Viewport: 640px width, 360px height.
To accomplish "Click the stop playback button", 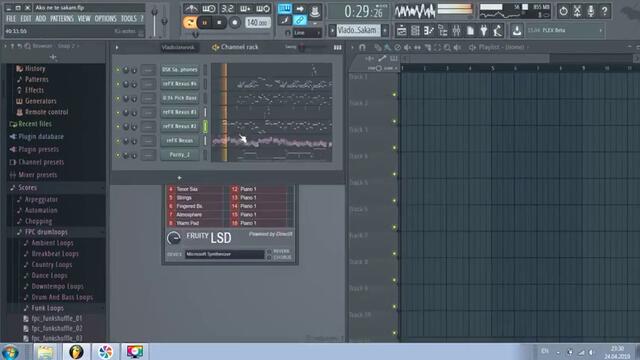I will [219, 22].
